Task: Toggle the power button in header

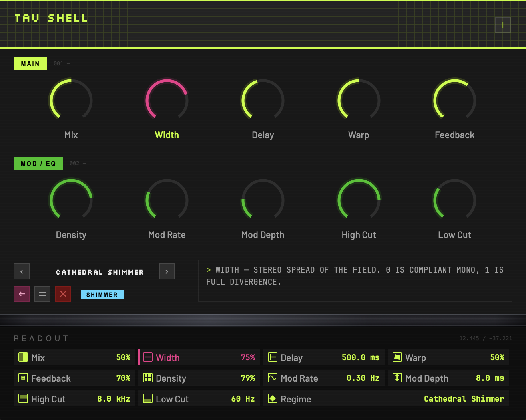Action: (503, 25)
